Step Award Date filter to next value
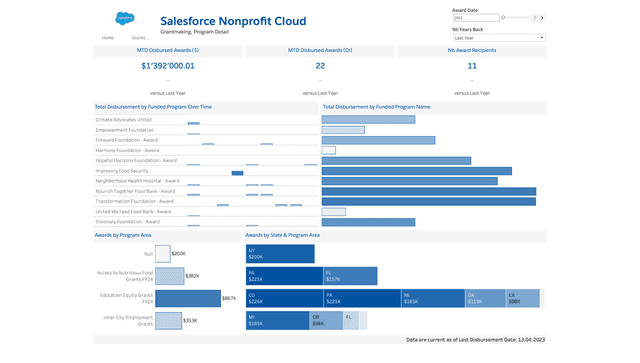640x363 pixels. click(x=542, y=18)
